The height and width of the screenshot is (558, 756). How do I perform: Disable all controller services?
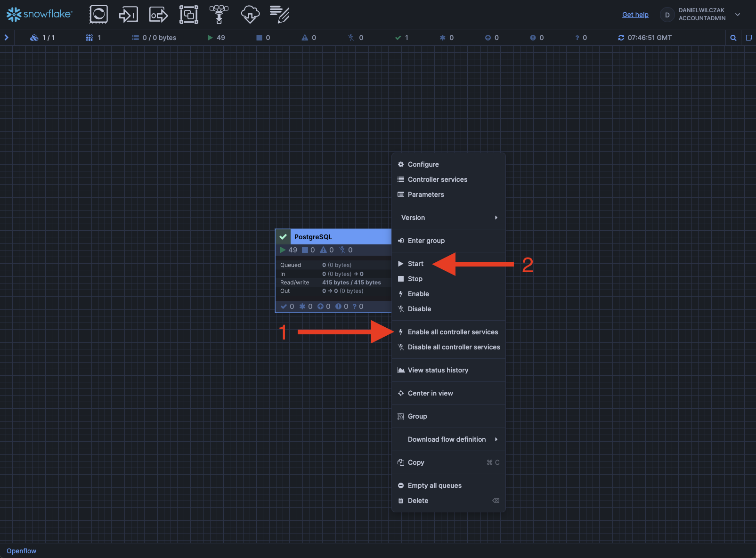(453, 347)
